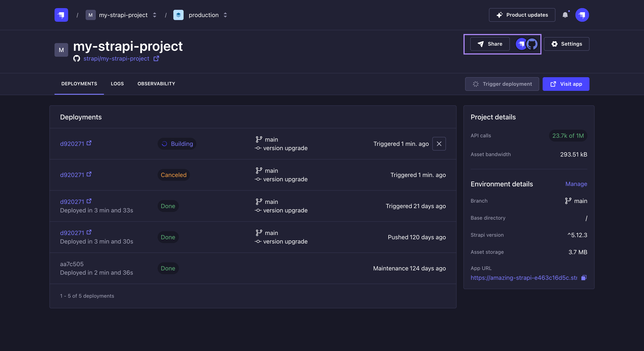Click 'Triggered 21 days ago' text
This screenshot has width=644, height=351.
coord(415,206)
